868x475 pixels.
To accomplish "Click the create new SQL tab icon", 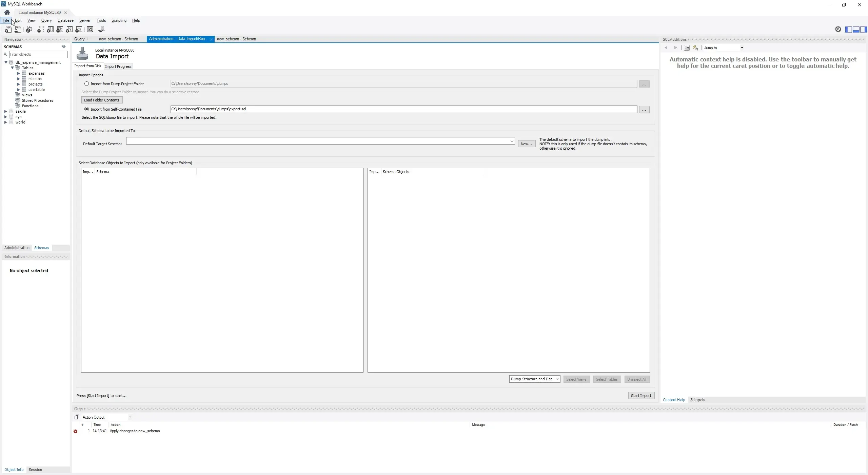I will (8, 30).
